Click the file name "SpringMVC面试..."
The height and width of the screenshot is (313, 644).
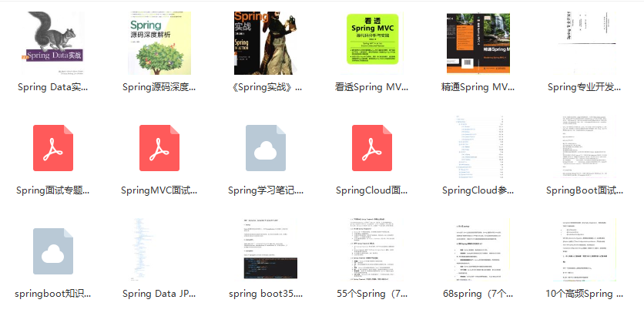[x=159, y=190]
